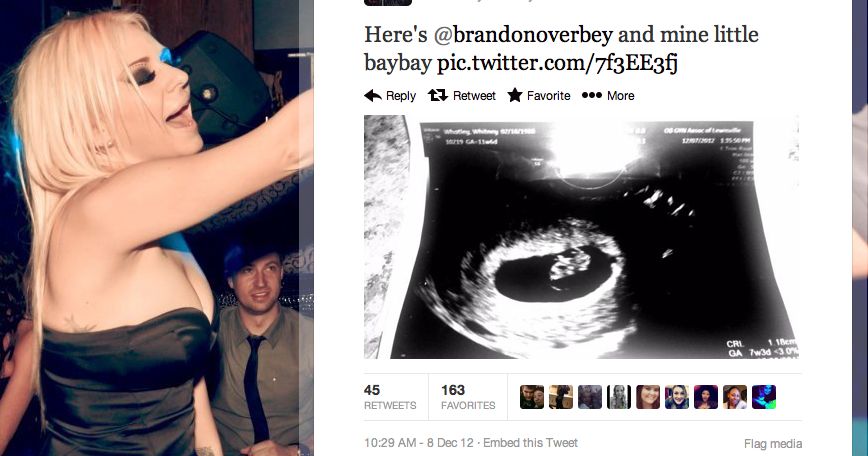View the 163 Favorites count
This screenshot has width=868, height=456.
(x=468, y=397)
